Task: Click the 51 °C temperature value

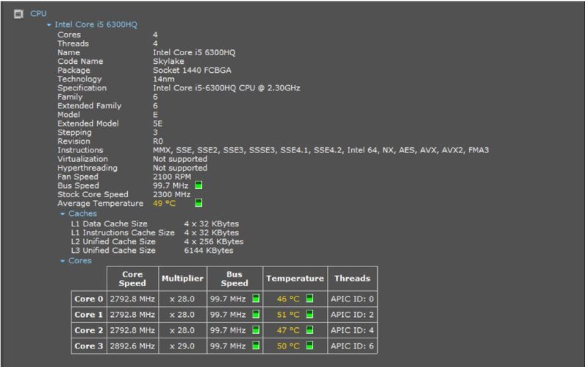Action: (x=288, y=315)
